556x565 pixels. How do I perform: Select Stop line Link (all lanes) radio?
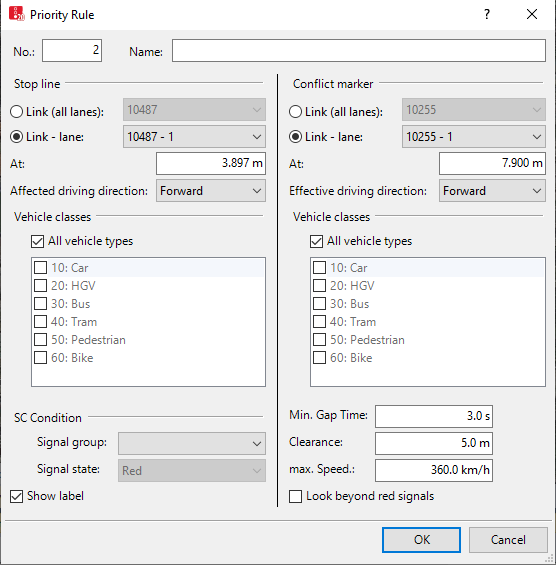click(17, 112)
